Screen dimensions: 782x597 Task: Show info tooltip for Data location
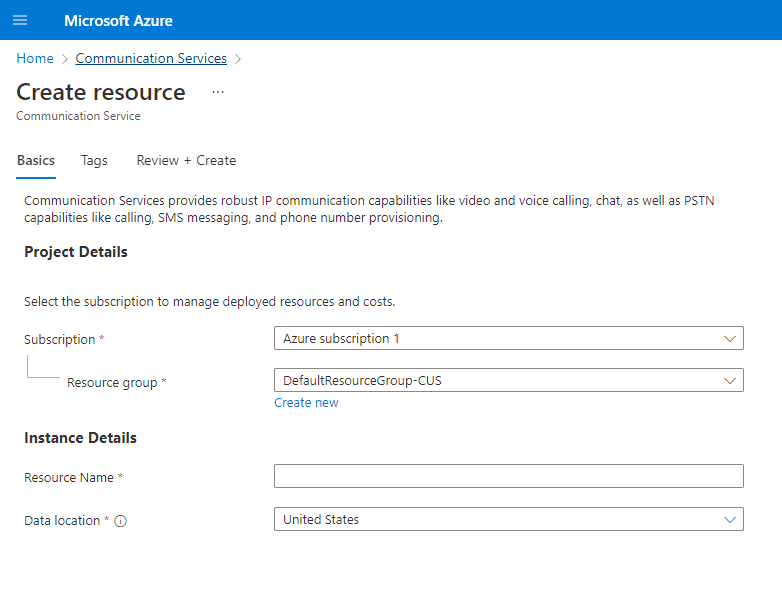(x=121, y=521)
